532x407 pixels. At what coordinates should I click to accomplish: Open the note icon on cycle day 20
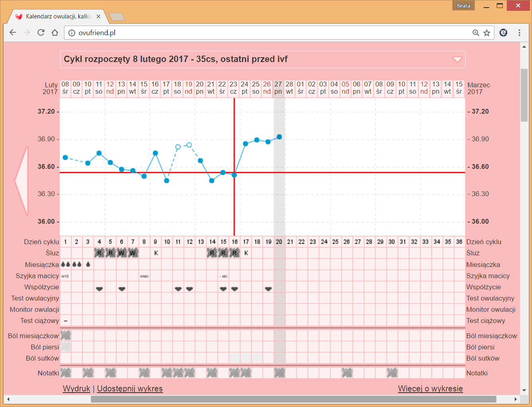click(279, 373)
